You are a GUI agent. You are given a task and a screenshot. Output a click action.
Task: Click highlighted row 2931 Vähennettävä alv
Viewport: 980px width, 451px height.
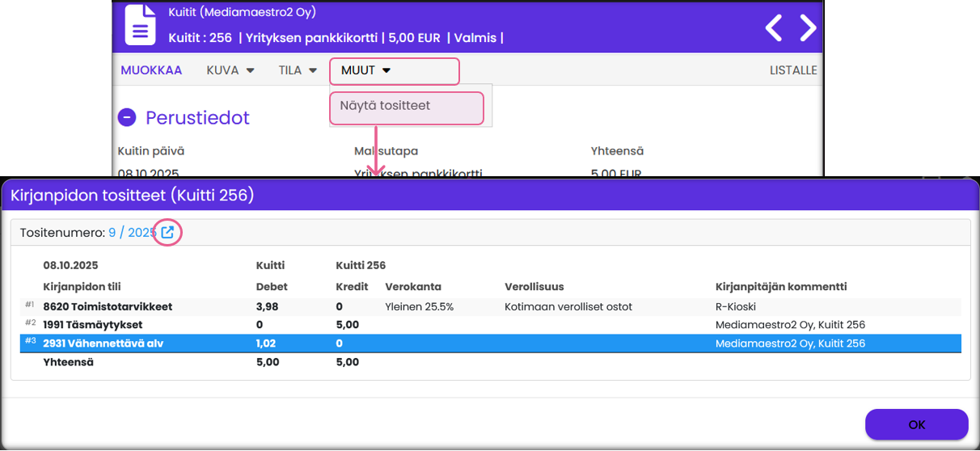tap(103, 344)
